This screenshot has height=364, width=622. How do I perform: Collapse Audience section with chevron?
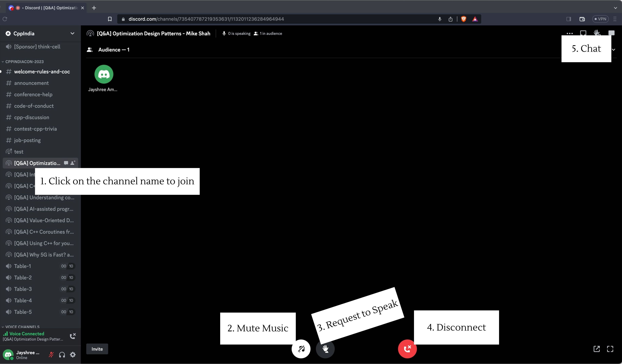click(614, 50)
